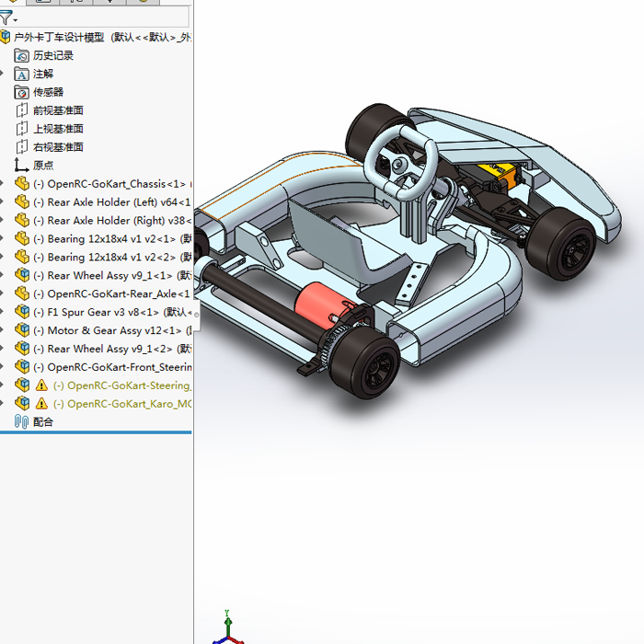Open the filter funnel's dropdown arrow
The width and height of the screenshot is (644, 644).
tap(16, 20)
